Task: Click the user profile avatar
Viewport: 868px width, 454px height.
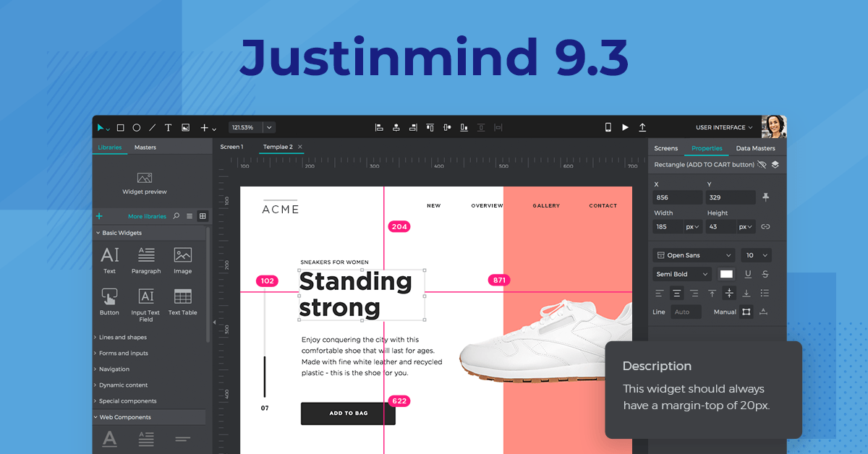Action: pyautogui.click(x=775, y=127)
